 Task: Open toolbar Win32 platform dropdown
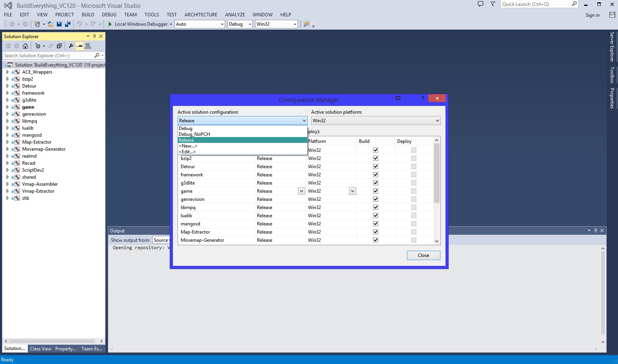click(276, 24)
